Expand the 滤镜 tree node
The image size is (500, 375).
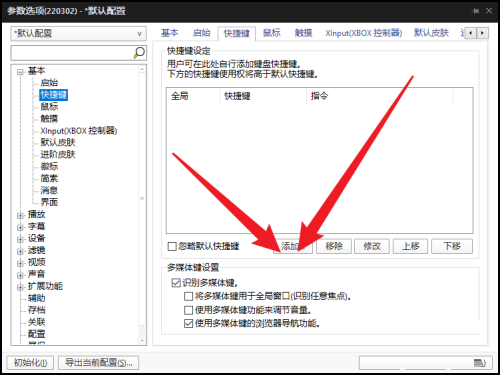pyautogui.click(x=21, y=251)
